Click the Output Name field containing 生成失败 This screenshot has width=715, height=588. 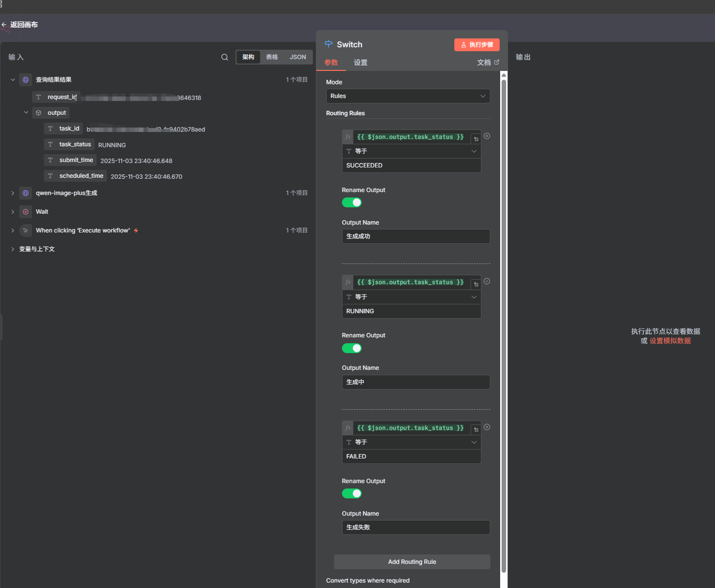416,527
